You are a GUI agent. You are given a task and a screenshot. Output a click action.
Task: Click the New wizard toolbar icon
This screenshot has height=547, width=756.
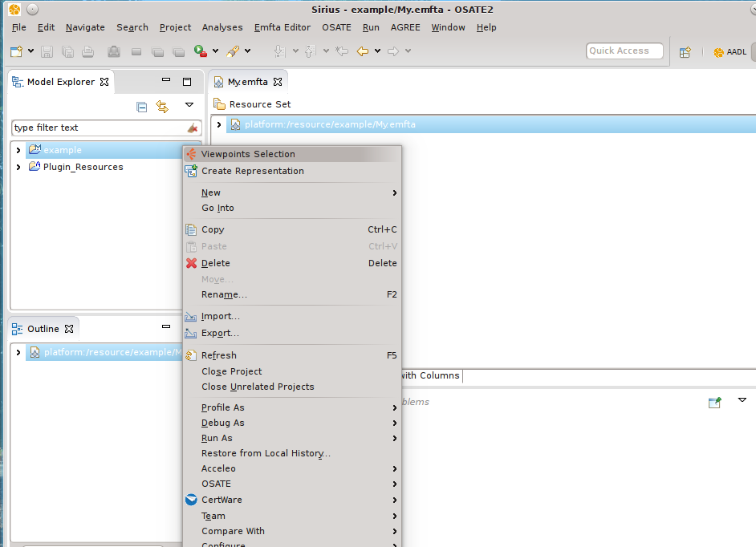(x=16, y=51)
